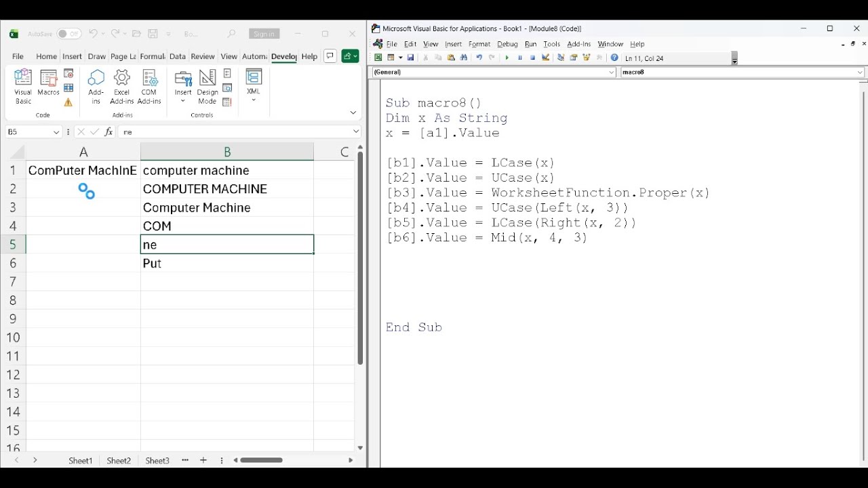Add a new sheet with plus button
The height and width of the screenshot is (488, 868).
point(203,460)
